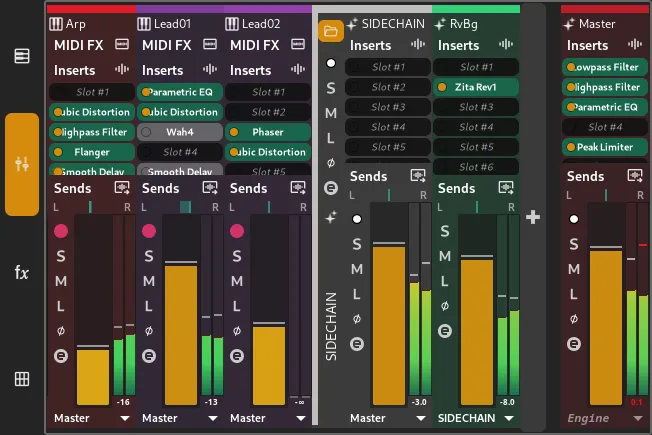Viewport: 652px width, 435px height.
Task: Toggle record arm on Lead02 channel
Action: pyautogui.click(x=237, y=231)
